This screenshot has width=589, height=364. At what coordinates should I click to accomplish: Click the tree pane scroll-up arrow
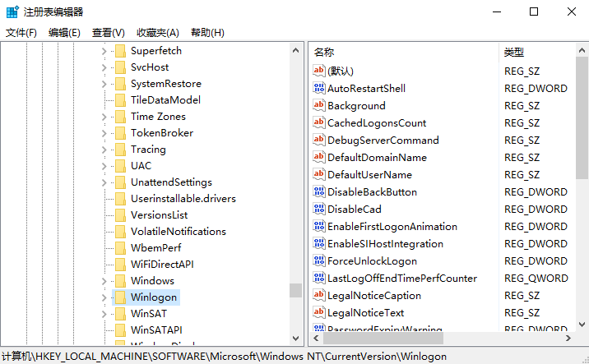coord(295,50)
